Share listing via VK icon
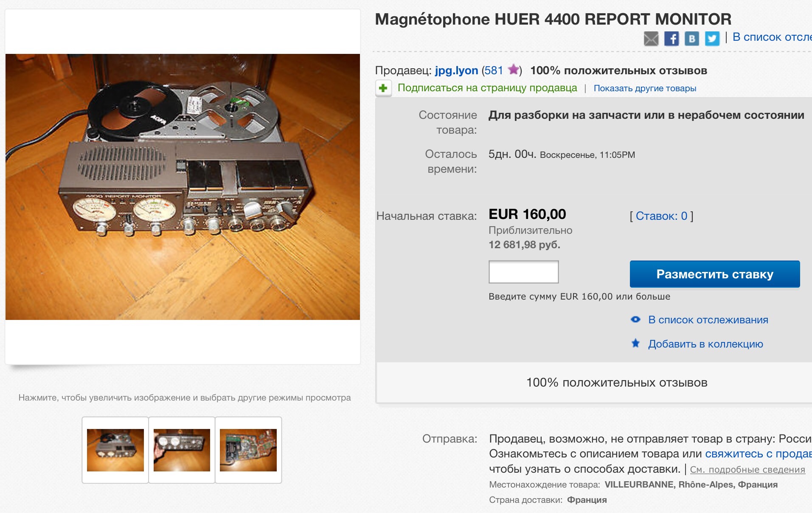 click(691, 39)
